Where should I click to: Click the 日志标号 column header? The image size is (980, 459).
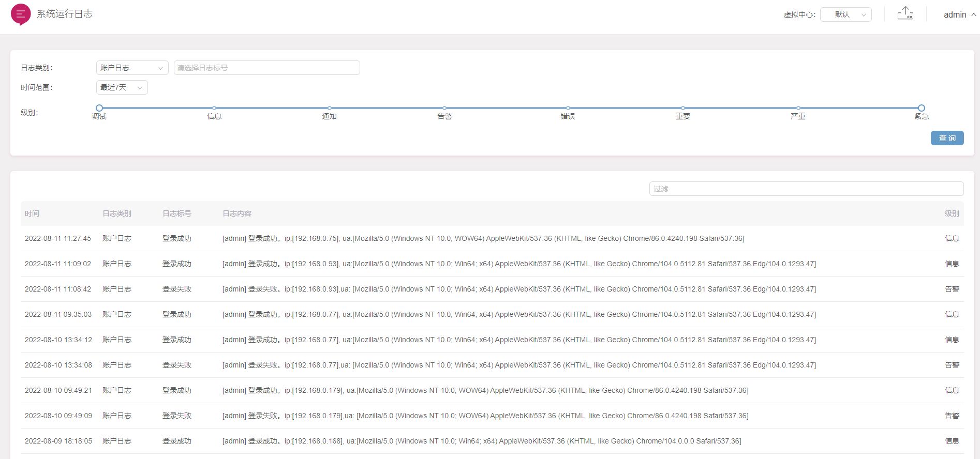(177, 213)
